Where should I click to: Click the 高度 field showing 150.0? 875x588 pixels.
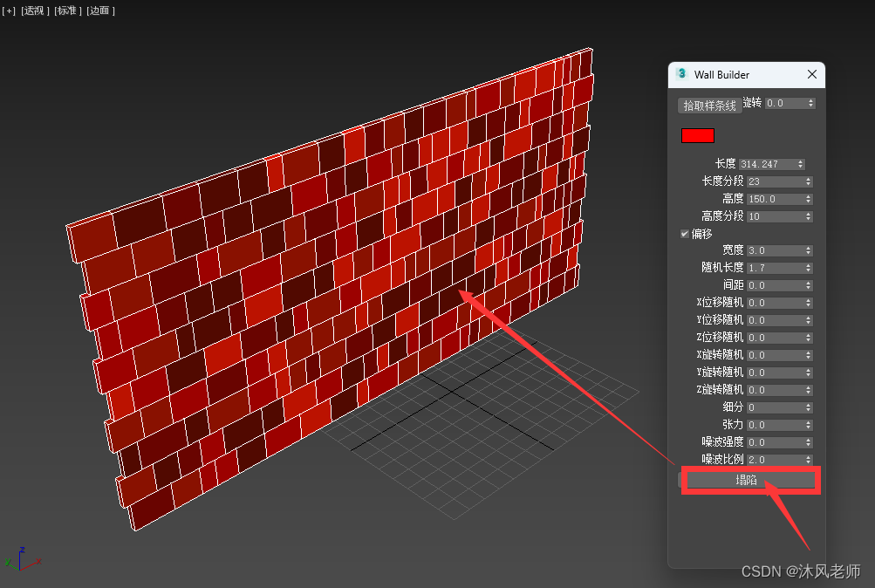[776, 199]
